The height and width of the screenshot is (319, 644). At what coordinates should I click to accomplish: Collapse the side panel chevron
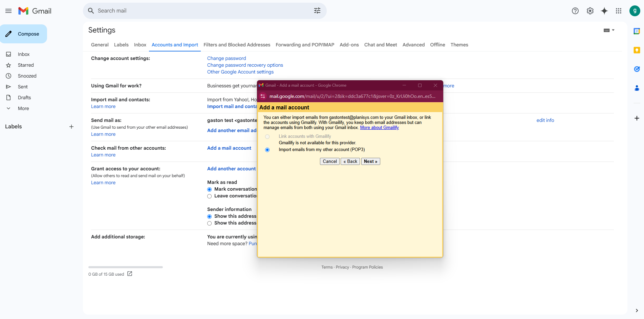637,310
